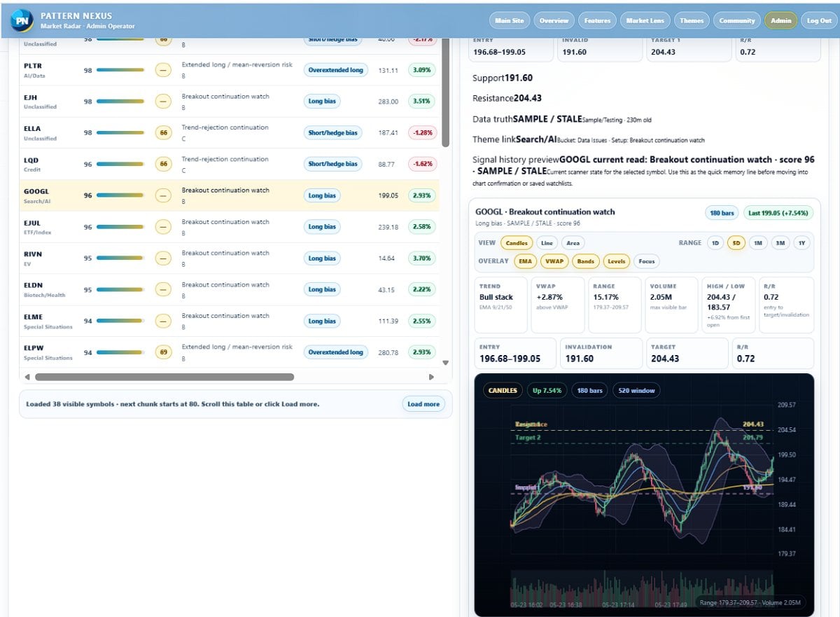The image size is (840, 617).
Task: Click the EJH price 283.00
Action: [388, 102]
